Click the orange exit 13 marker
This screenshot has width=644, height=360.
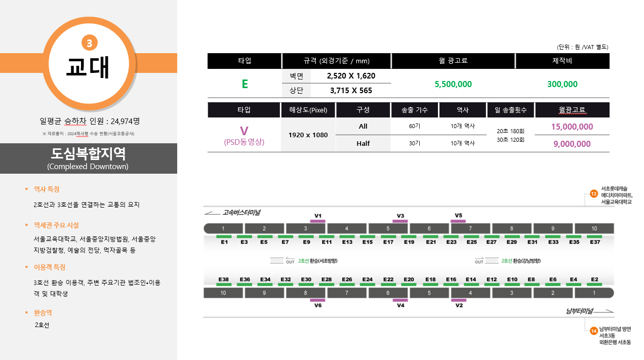pos(594,194)
